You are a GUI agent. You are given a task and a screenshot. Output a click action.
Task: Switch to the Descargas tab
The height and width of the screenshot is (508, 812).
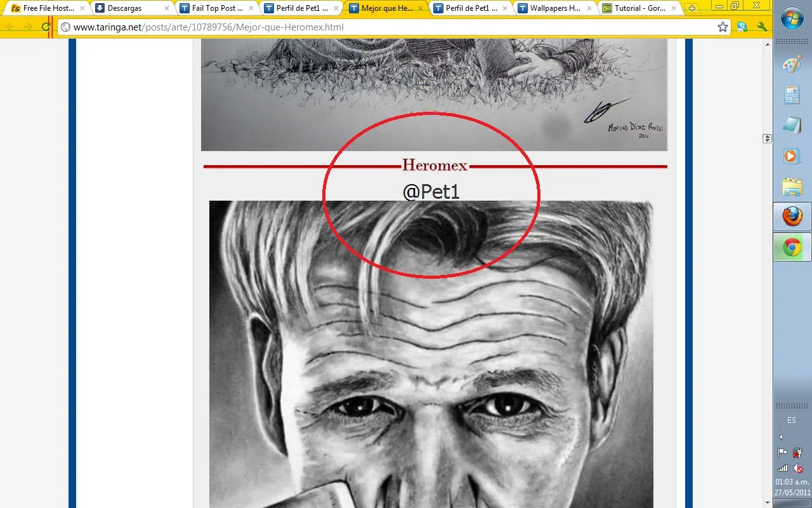point(132,8)
